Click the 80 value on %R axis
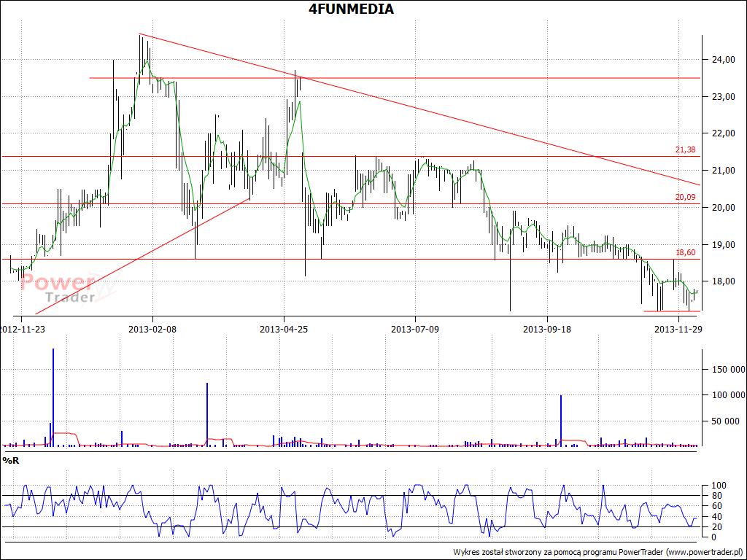The width and height of the screenshot is (747, 560). 719,496
